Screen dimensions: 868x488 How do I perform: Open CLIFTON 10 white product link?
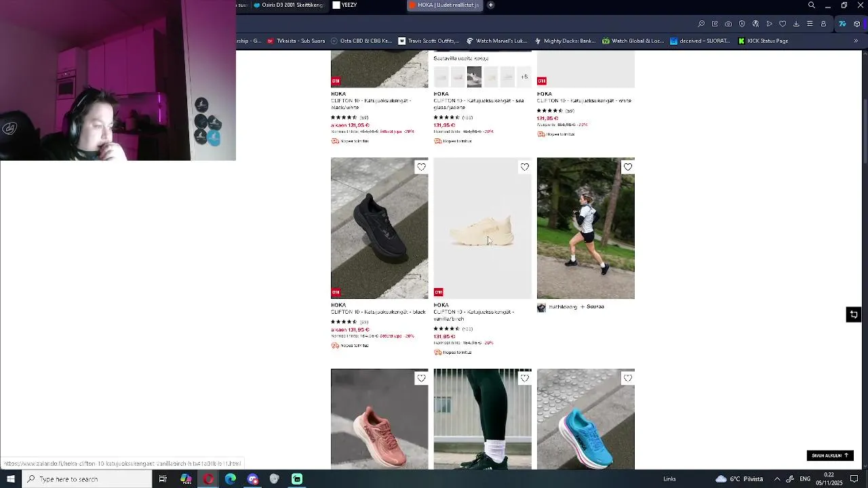(584, 100)
